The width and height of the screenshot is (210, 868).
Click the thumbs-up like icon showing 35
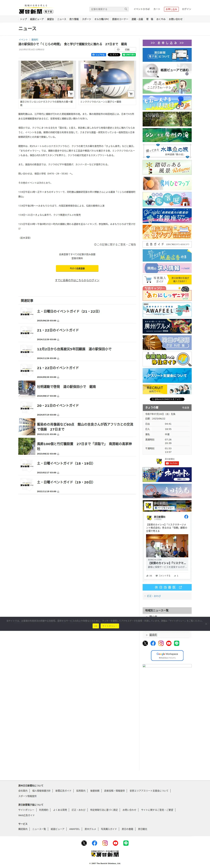click(x=147, y=576)
